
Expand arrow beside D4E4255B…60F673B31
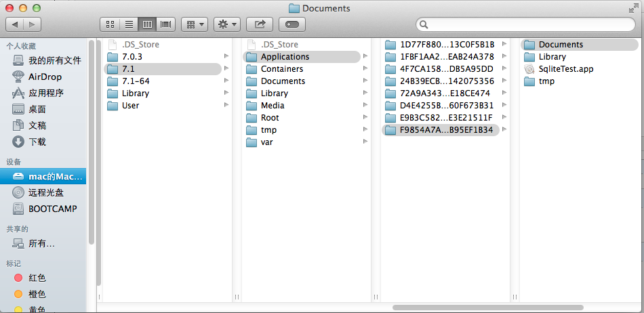click(504, 105)
